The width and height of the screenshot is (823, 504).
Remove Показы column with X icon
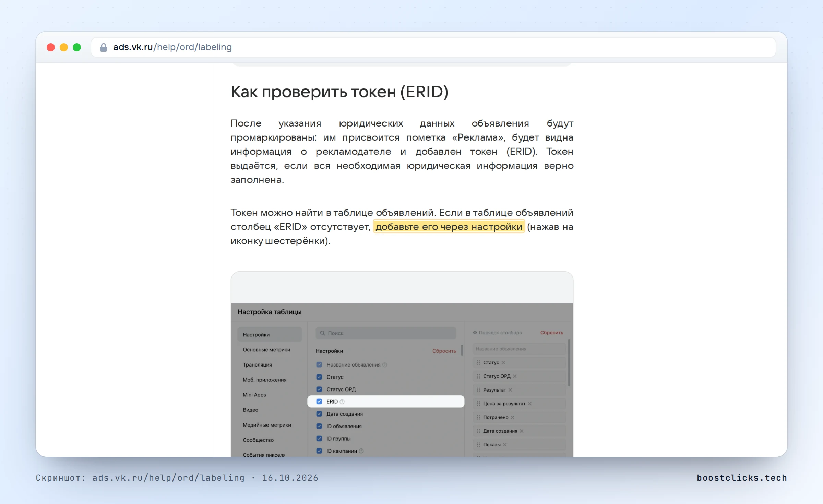[x=505, y=445]
